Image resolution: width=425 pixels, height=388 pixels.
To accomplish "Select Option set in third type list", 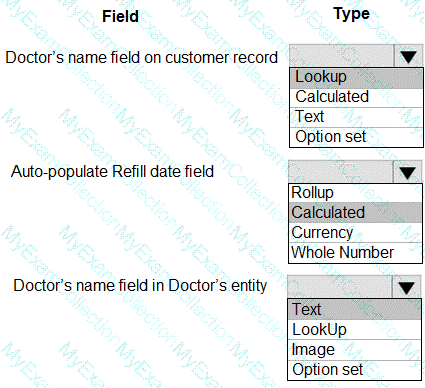I will point(355,370).
